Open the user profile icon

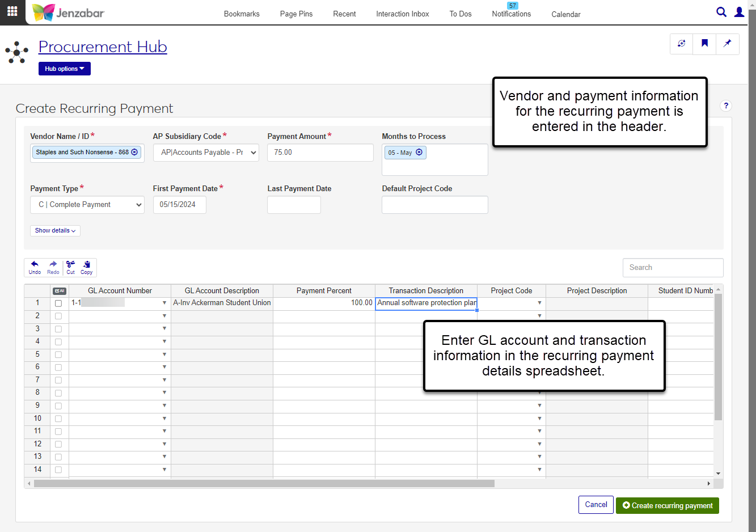click(x=739, y=12)
